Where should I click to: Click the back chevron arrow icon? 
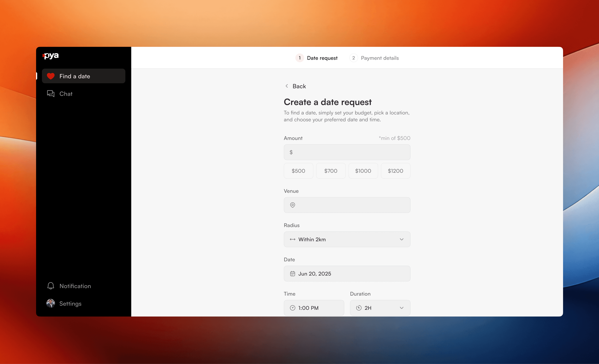[287, 86]
